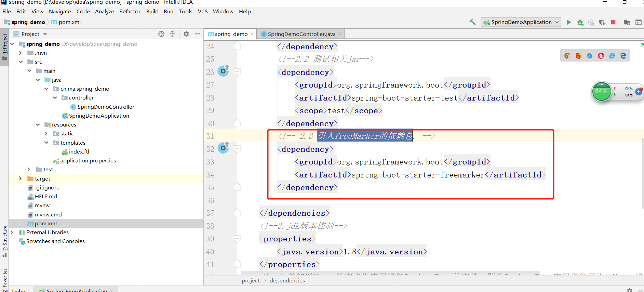
Task: Click the Run Anything toolbar icon
Action: 639,22
